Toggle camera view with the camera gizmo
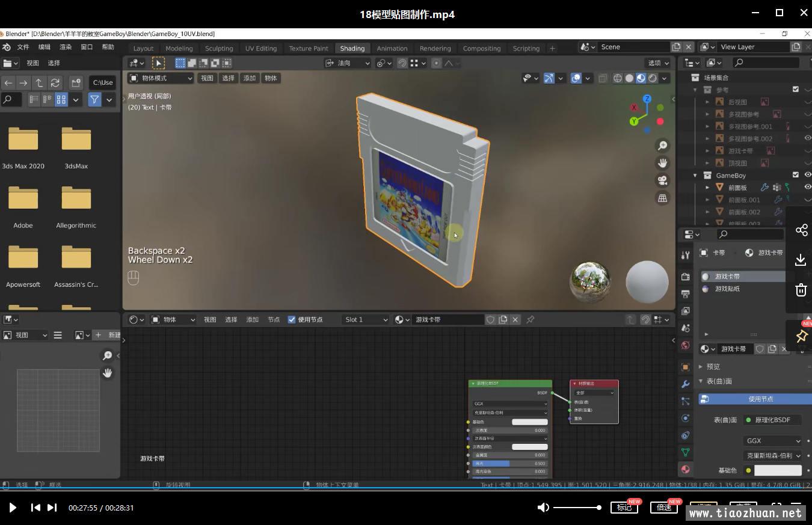 [662, 180]
